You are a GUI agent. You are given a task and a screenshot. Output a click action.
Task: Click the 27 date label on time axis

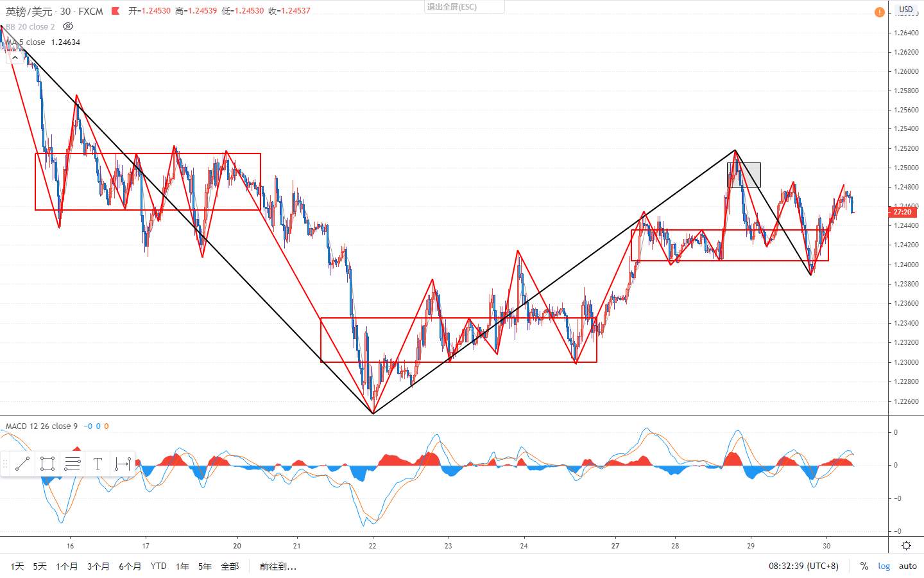(x=615, y=546)
